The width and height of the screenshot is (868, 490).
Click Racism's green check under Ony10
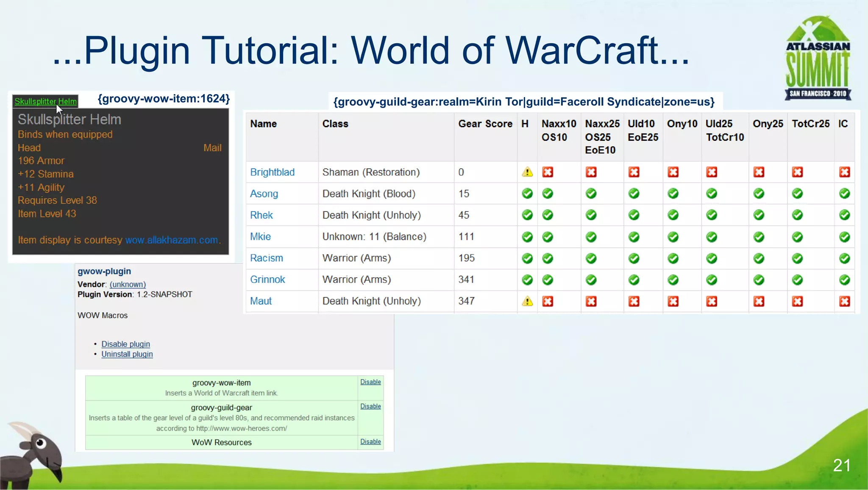pos(673,258)
